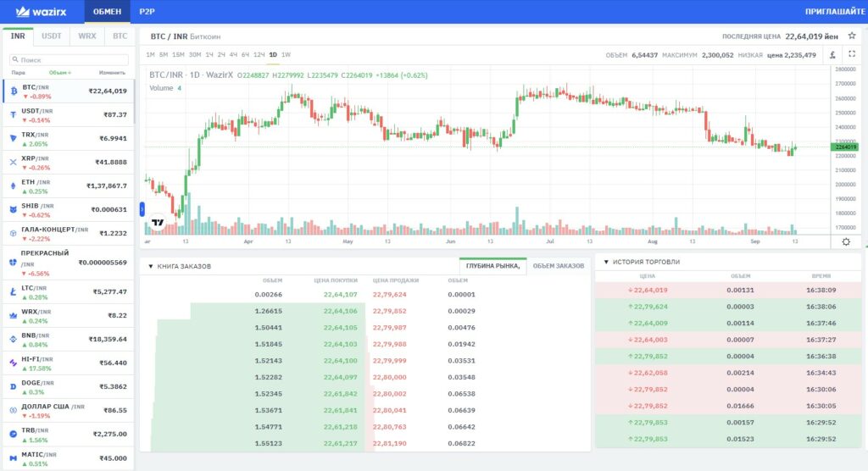Click the SHIB icon in pair list
The image size is (868, 471).
click(x=14, y=210)
